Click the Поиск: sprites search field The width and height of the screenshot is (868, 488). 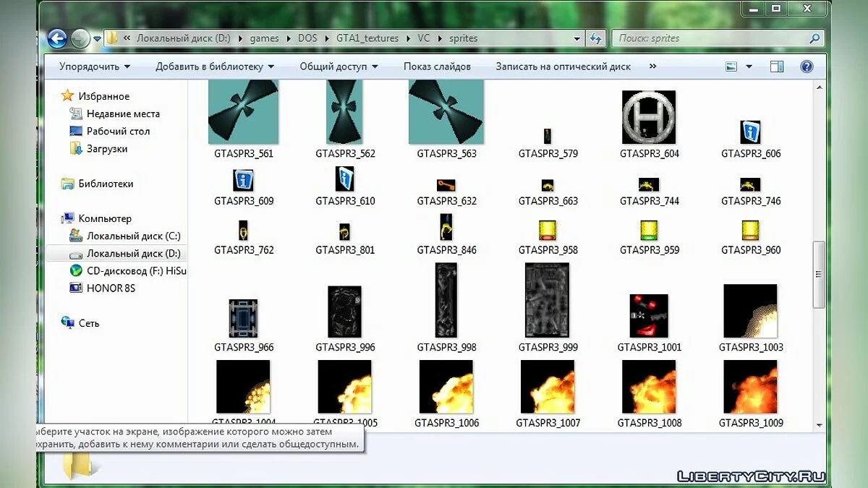pos(712,38)
